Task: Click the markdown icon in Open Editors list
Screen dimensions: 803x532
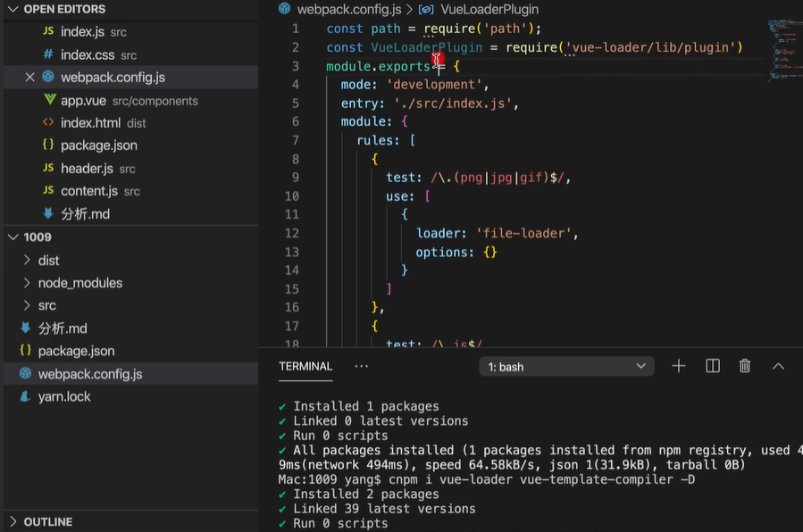Action: point(48,213)
